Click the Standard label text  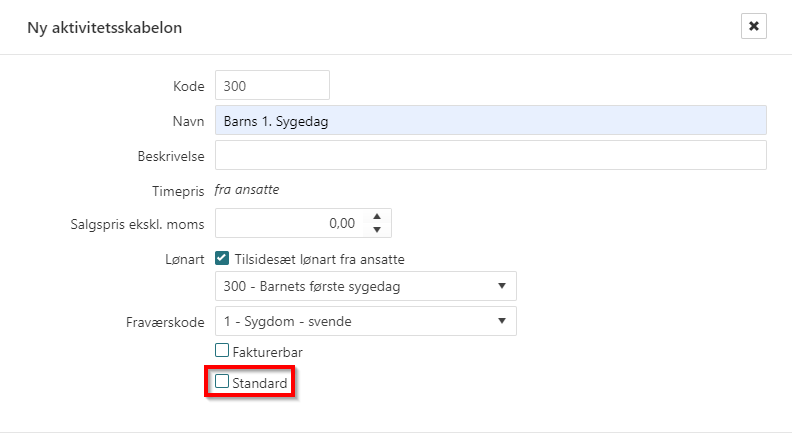tap(260, 383)
